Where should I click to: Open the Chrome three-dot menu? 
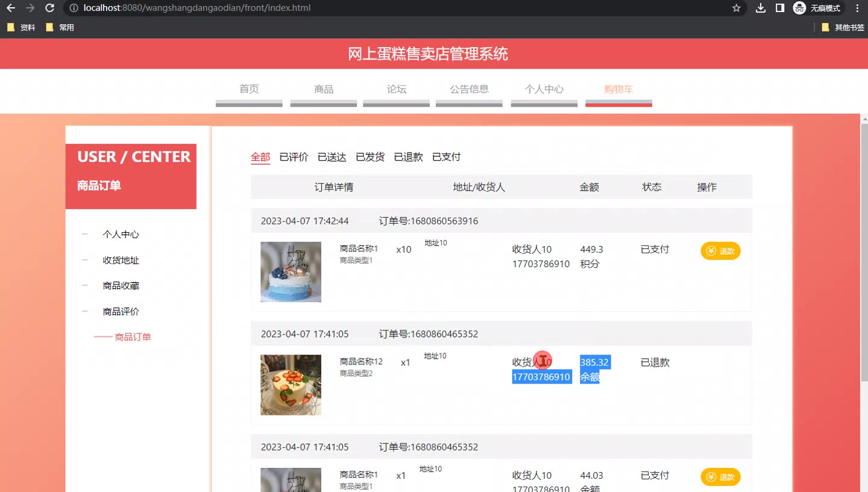click(x=857, y=8)
